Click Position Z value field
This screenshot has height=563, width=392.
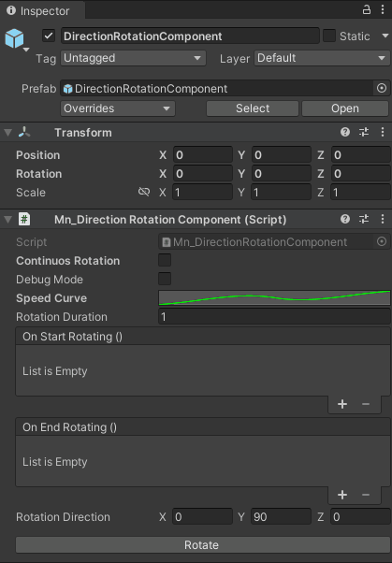tap(360, 154)
